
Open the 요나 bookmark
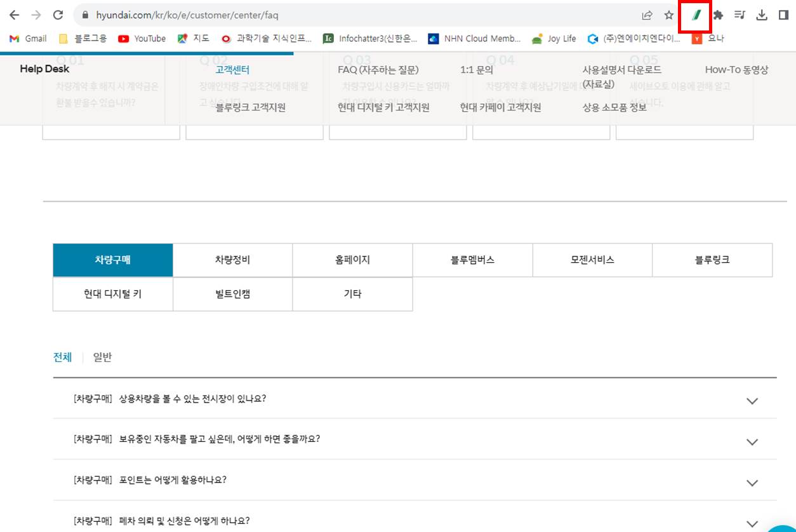click(x=708, y=39)
